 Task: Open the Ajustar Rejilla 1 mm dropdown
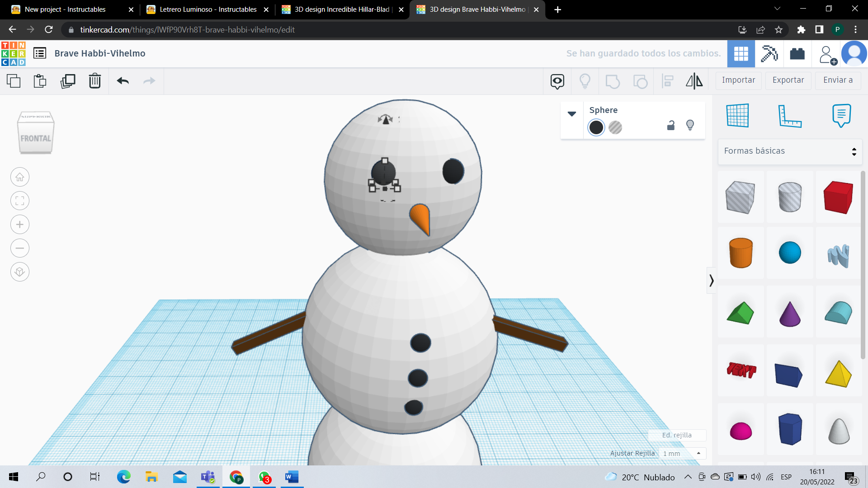pos(682,453)
